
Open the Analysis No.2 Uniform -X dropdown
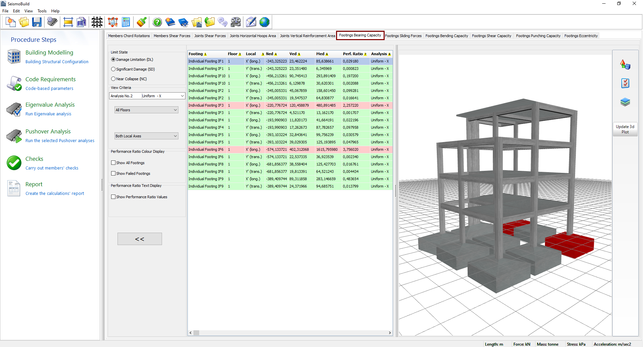[182, 96]
